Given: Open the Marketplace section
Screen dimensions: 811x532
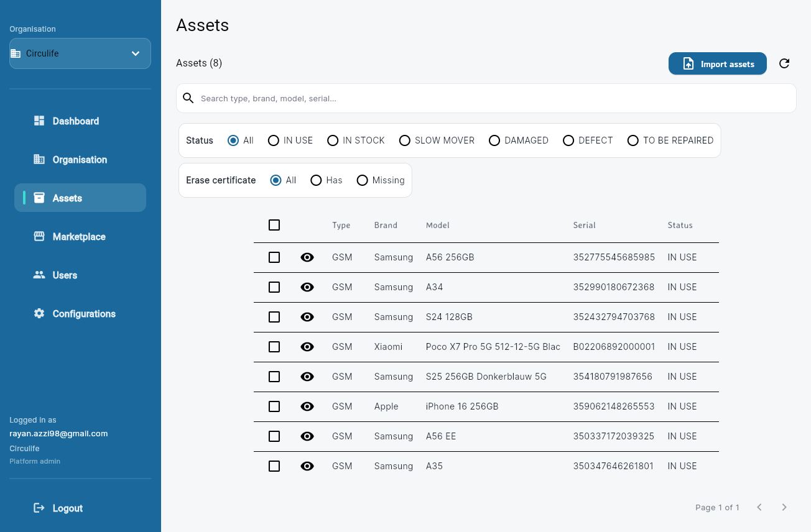Looking at the screenshot, I should pyautogui.click(x=79, y=237).
